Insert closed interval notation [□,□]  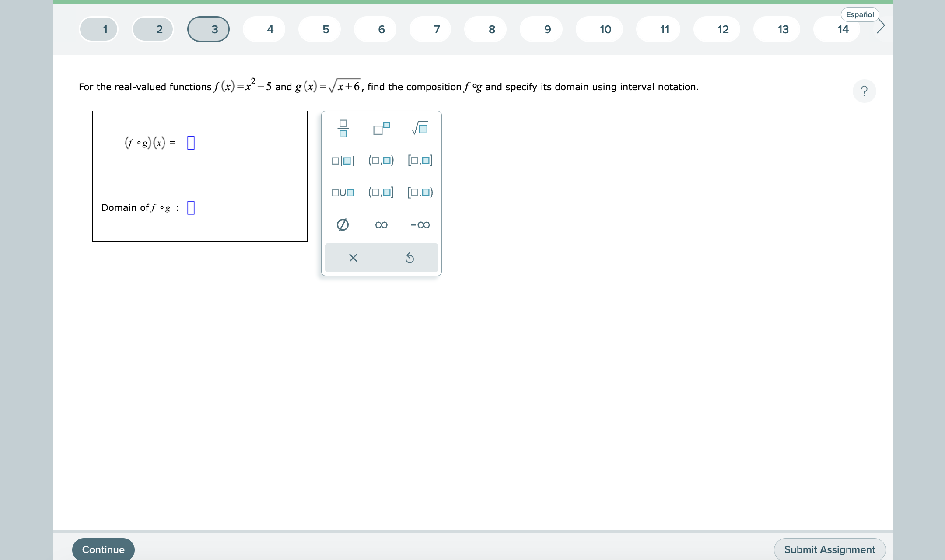click(420, 160)
